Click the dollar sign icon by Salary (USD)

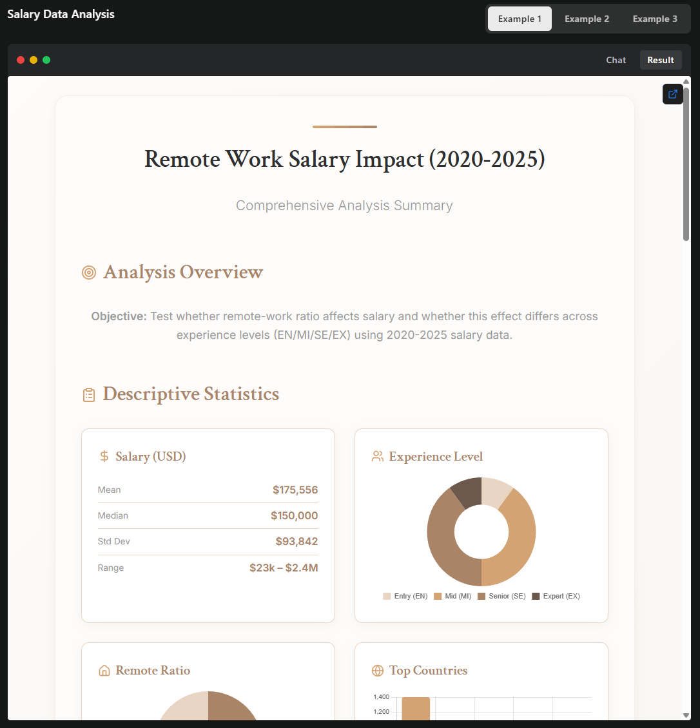click(x=104, y=457)
